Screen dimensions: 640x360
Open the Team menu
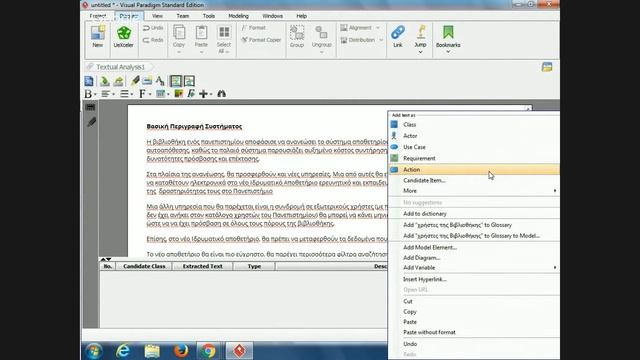point(182,16)
